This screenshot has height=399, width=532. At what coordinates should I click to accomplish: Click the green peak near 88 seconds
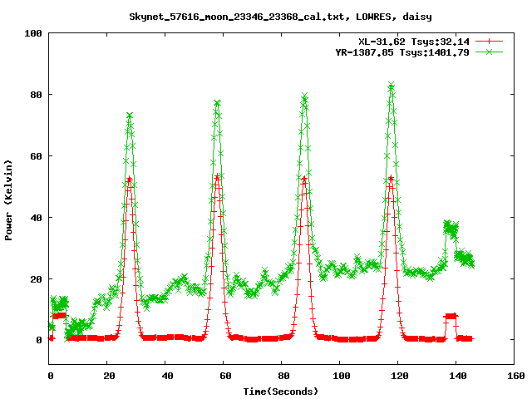304,96
